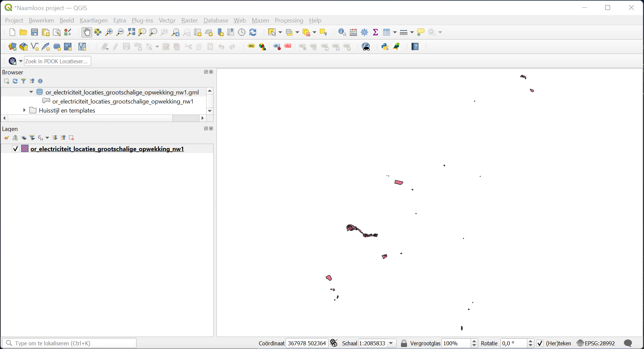Open the attribute table dropdown arrow
Image resolution: width=644 pixels, height=349 pixels.
(395, 32)
